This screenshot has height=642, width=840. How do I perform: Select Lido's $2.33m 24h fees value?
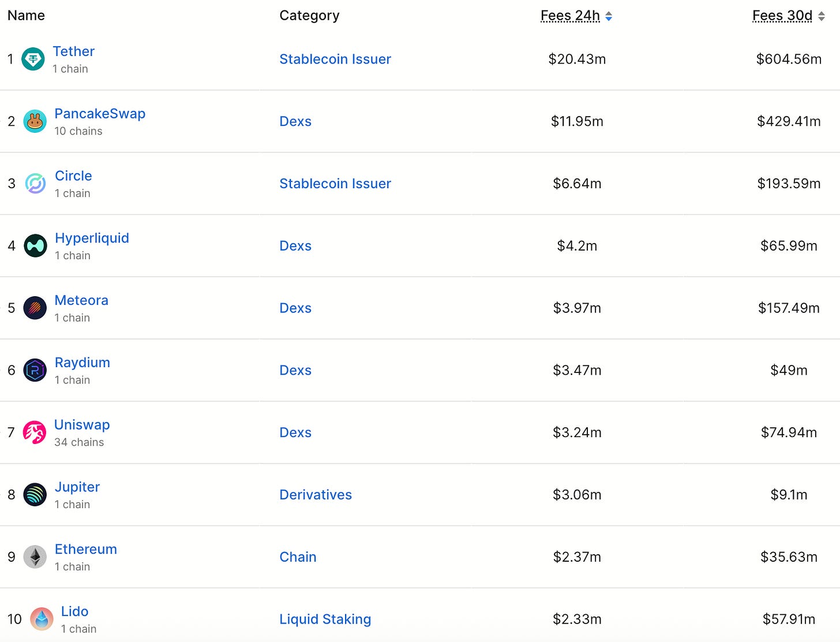tap(577, 619)
